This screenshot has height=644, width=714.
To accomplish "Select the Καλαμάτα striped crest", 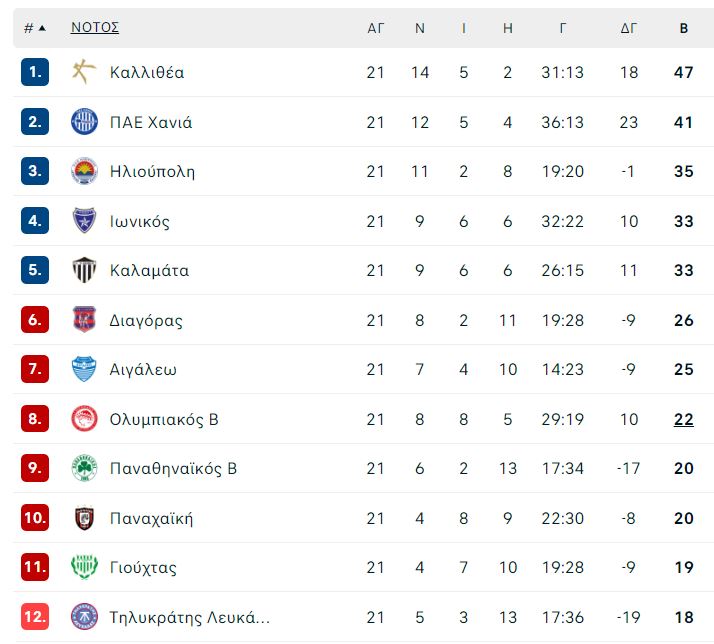I will click(84, 270).
